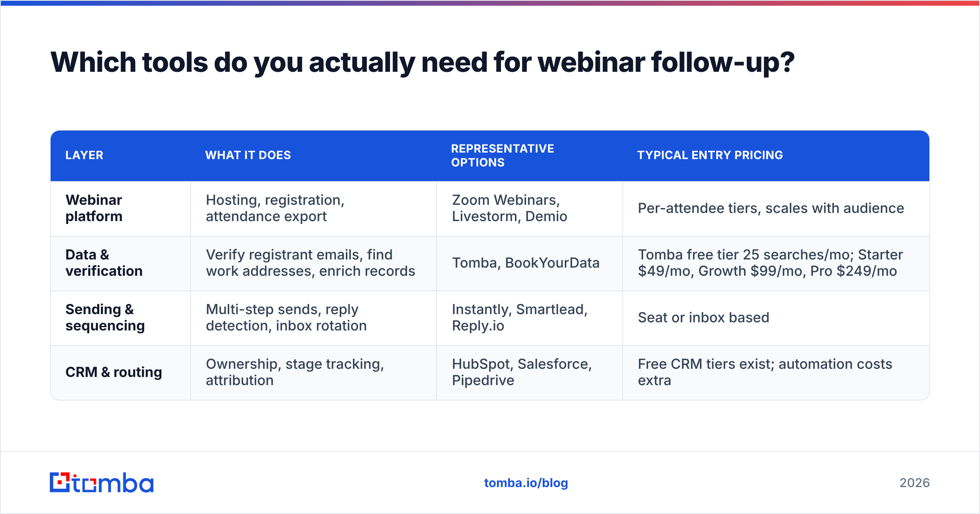Screen dimensions: 980x514
Task: Open the tomba.io/blog link
Action: [x=526, y=483]
